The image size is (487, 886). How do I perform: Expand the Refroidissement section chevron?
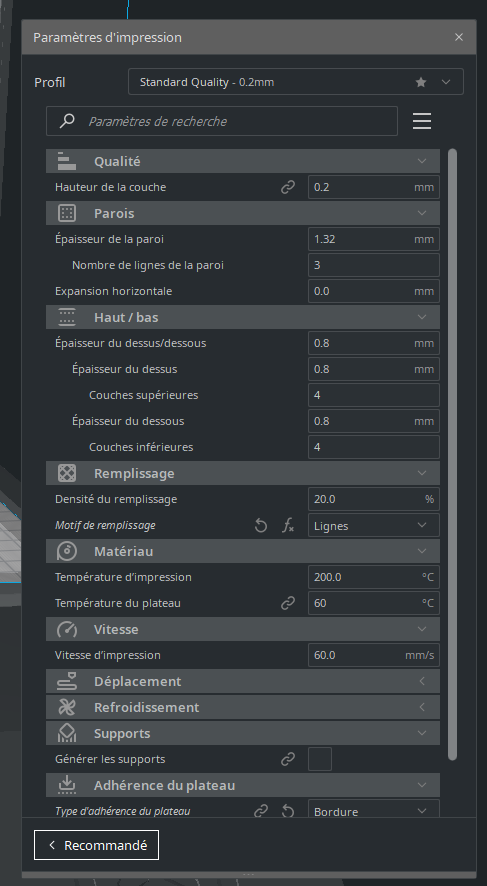pyautogui.click(x=422, y=707)
